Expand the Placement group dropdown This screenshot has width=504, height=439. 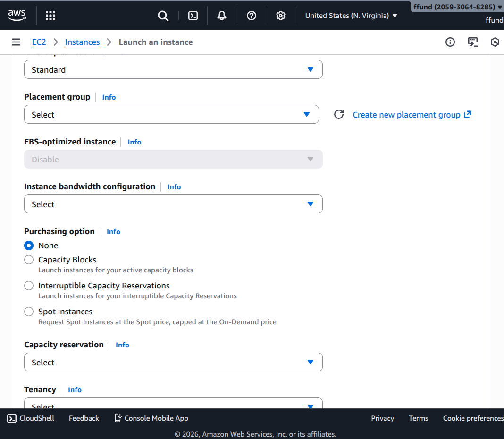171,114
